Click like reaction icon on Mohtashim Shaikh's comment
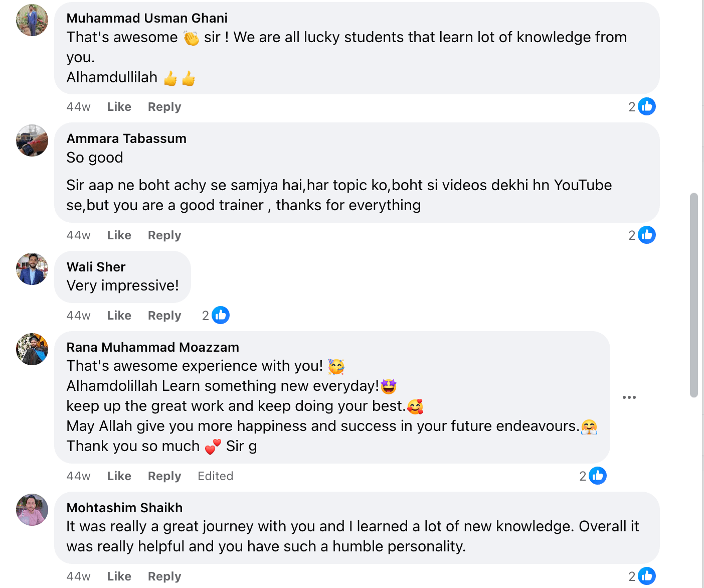 (x=647, y=576)
